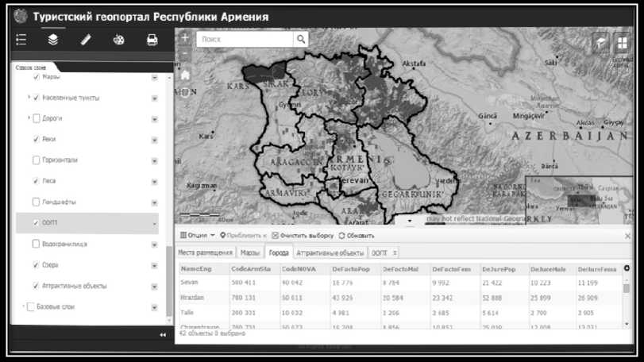Viewport: 644px width, 362px height.
Task: Open the Населенные пункты layer options dropdown
Action: [154, 98]
